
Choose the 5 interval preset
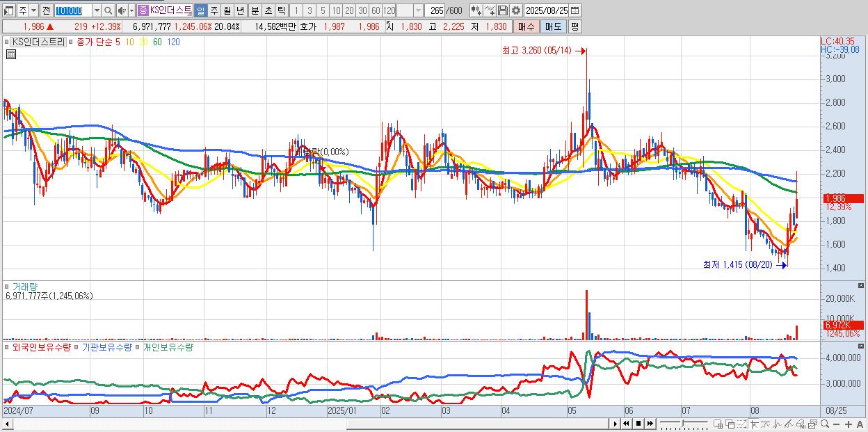pyautogui.click(x=323, y=10)
